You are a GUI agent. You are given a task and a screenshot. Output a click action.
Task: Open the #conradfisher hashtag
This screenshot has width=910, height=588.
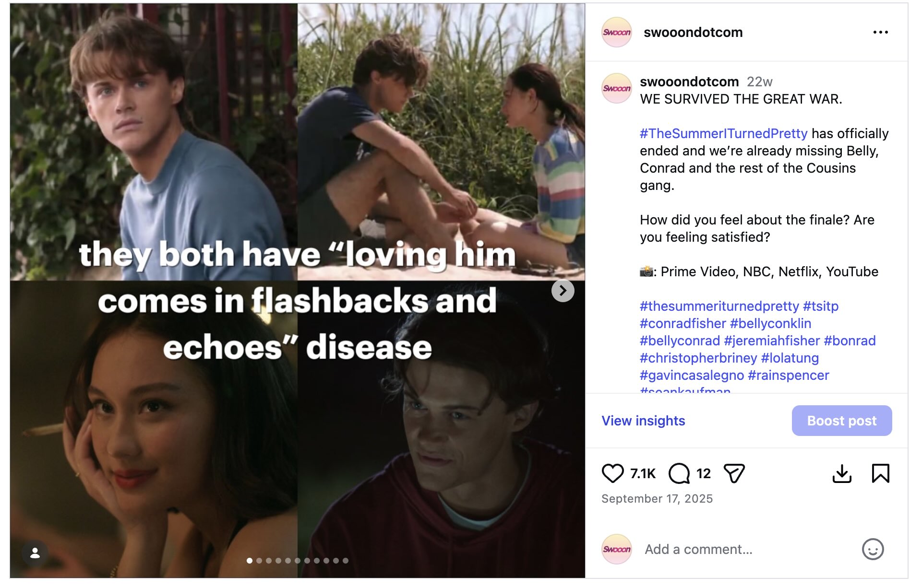pos(683,323)
